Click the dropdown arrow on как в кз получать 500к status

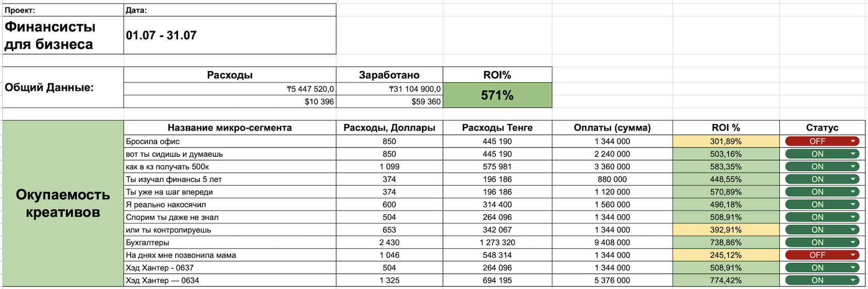[853, 167]
